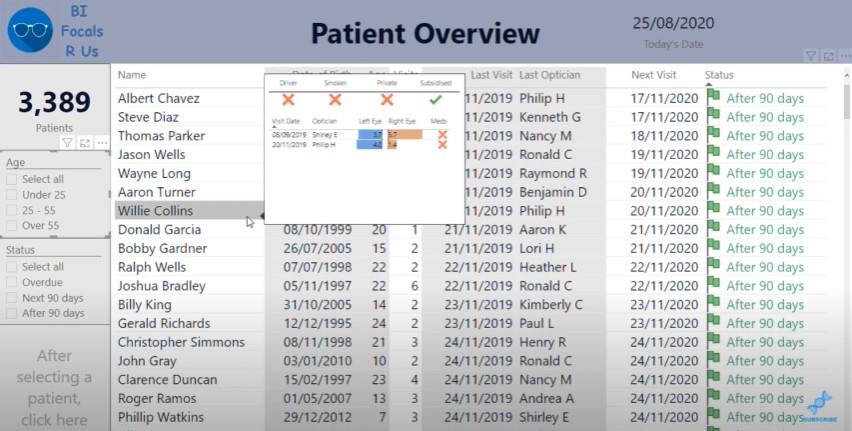The image size is (852, 431).
Task: Click the 'After selecting a patient, click here' button
Action: [54, 388]
